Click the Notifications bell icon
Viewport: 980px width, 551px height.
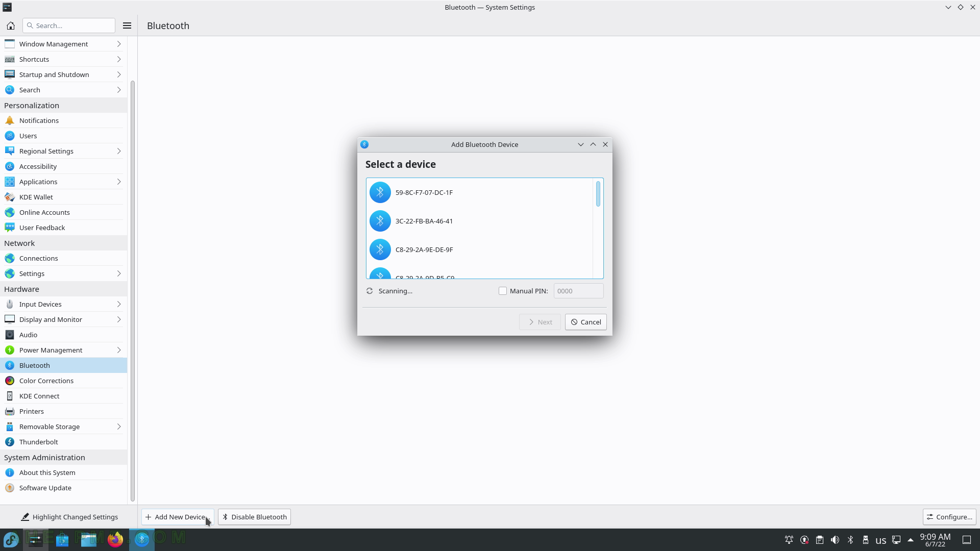click(x=10, y=120)
